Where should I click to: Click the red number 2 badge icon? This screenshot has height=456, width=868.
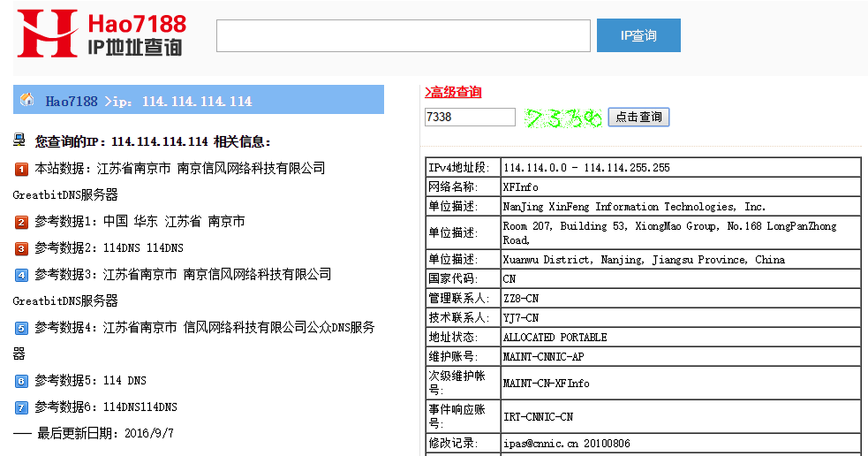point(21,222)
